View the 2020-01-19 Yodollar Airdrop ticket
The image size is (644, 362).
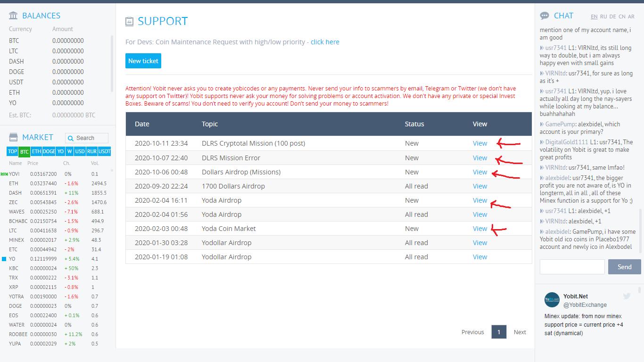point(480,257)
